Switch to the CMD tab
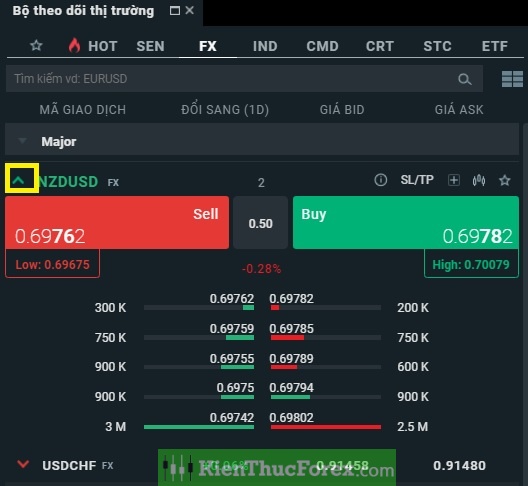528x486 pixels. pyautogui.click(x=322, y=46)
